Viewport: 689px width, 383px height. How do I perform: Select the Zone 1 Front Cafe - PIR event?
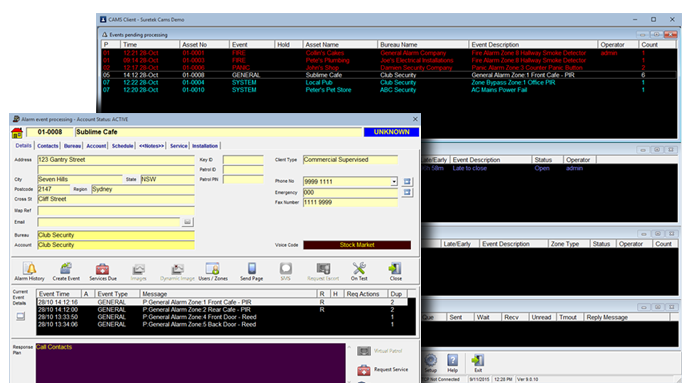[x=222, y=302]
